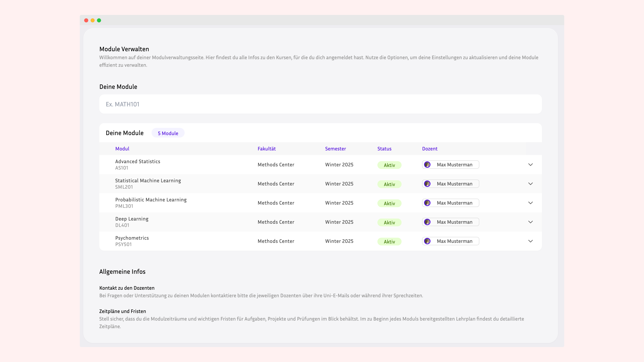Toggle the Aktiv status of Psychometrics

(x=389, y=242)
